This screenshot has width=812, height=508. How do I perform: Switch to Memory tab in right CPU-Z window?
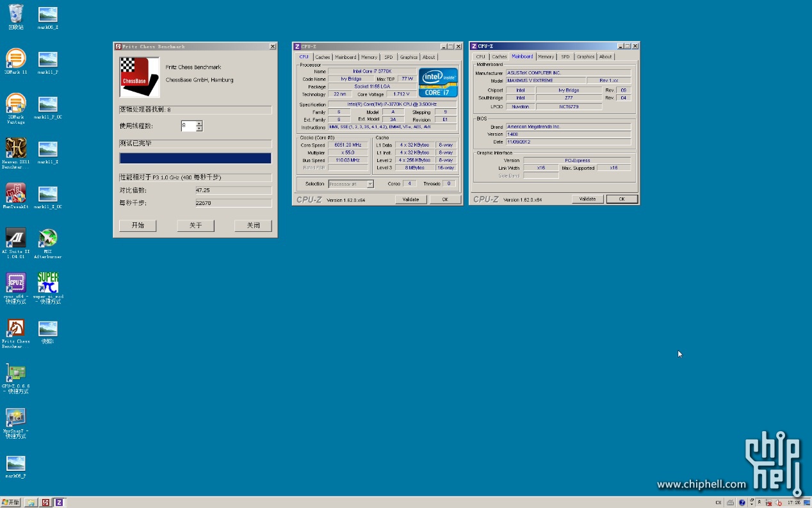pyautogui.click(x=546, y=57)
